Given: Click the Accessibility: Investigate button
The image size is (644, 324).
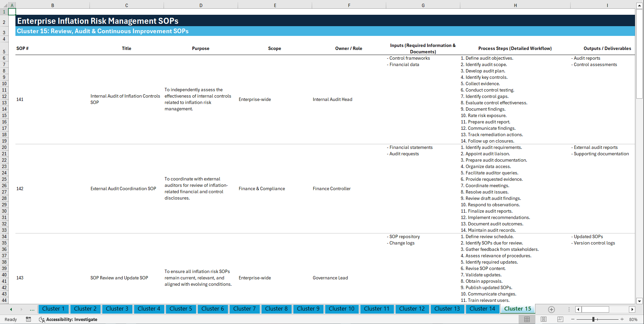Looking at the screenshot, I should pyautogui.click(x=68, y=319).
